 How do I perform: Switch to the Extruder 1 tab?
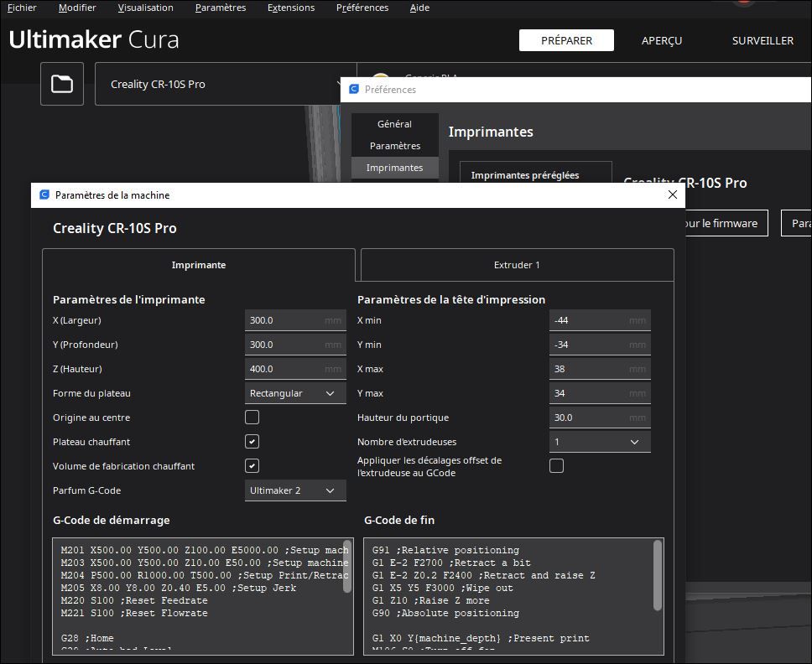(x=517, y=265)
